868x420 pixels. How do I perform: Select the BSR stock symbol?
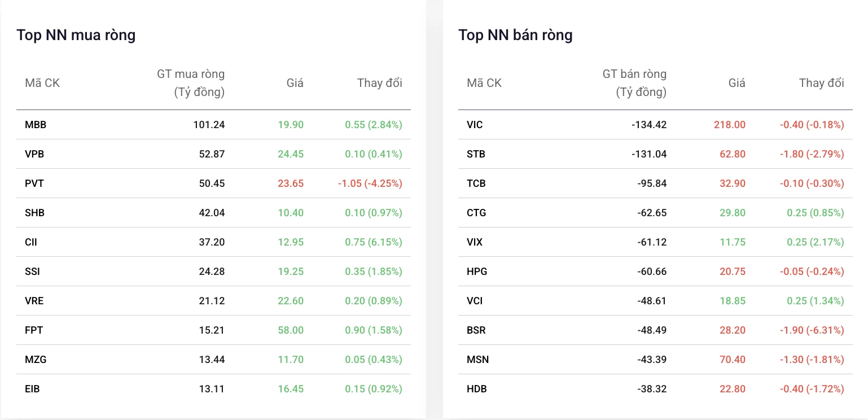[476, 330]
